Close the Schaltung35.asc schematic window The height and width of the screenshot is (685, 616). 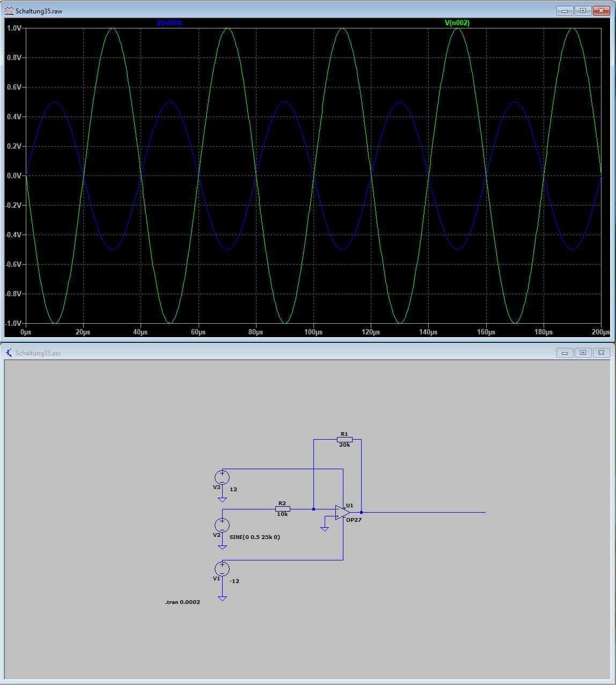pyautogui.click(x=601, y=353)
